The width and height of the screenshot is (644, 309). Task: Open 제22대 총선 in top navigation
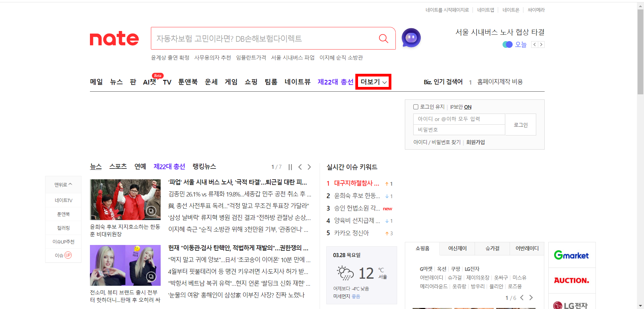tap(335, 82)
